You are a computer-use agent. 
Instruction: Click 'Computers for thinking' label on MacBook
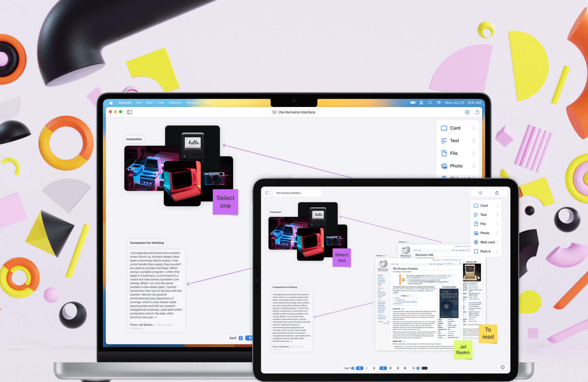[147, 243]
